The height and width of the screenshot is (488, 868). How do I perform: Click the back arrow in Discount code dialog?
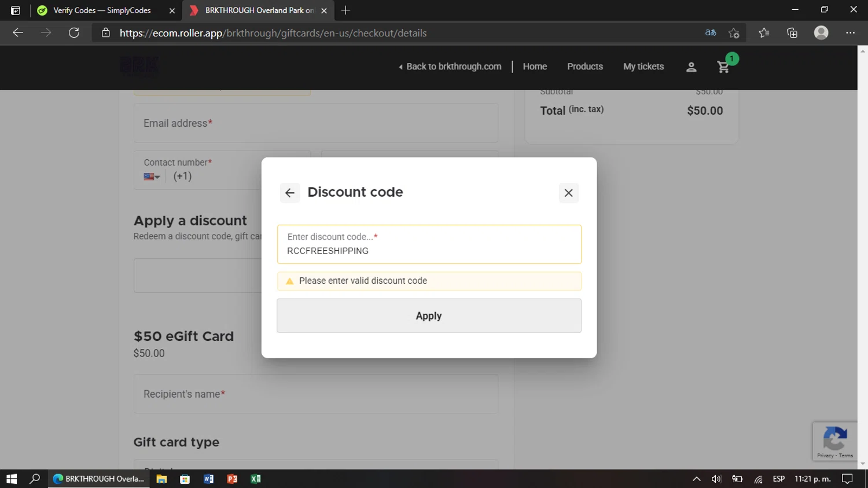click(290, 193)
